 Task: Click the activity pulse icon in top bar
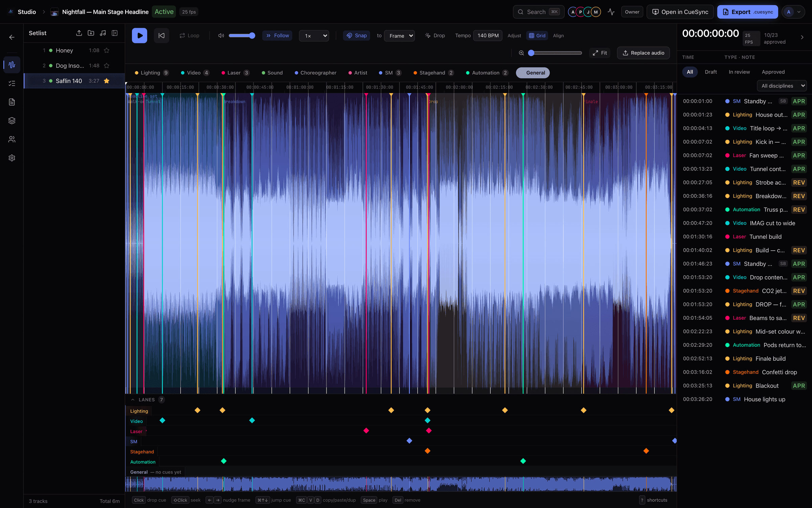[x=611, y=12]
